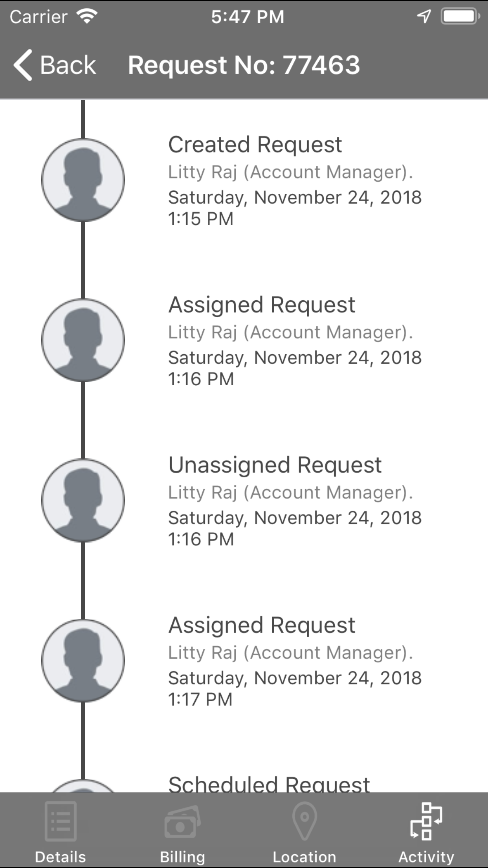Tap the 1:15 PM timestamp
This screenshot has width=488, height=868.
pos(201,219)
